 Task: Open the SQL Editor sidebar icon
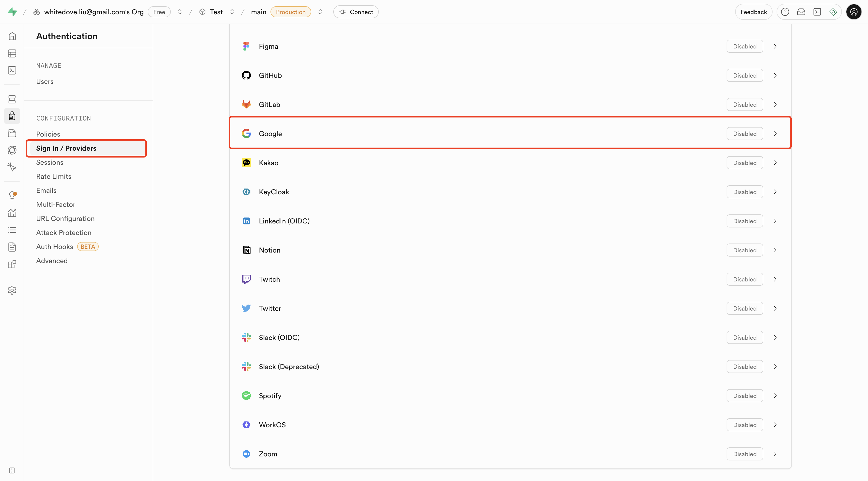tap(12, 70)
